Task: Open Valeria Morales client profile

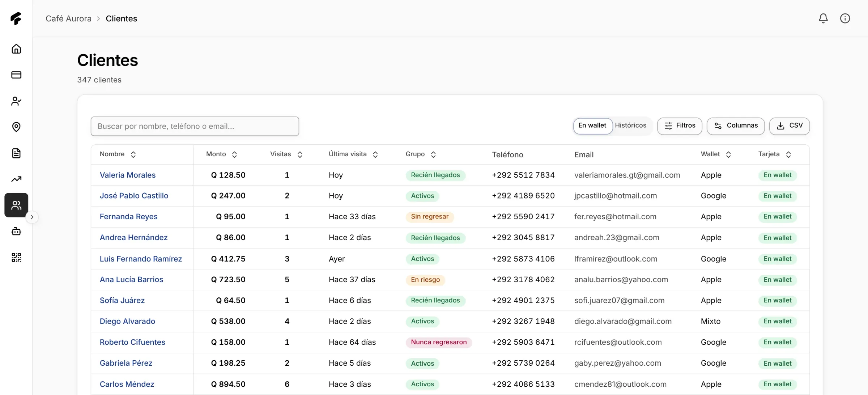Action: coord(128,175)
